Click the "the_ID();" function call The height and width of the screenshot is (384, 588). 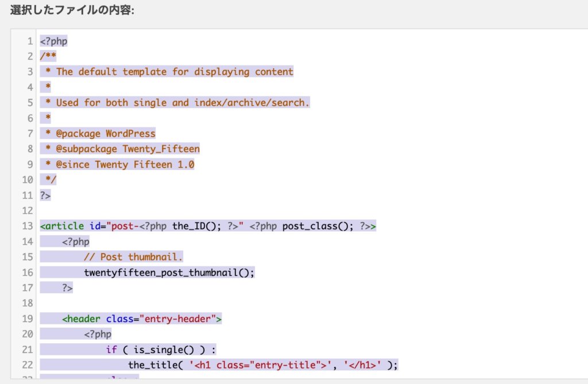point(196,226)
